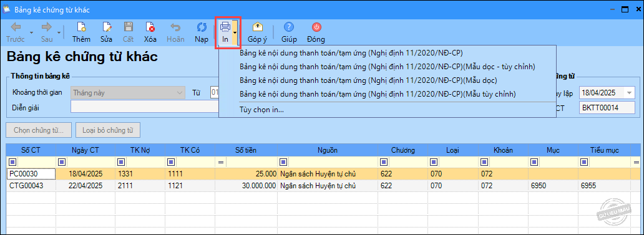644x235 pixels.
Task: Click Ngân sách Huyện tự chủ in CTG00043 row
Action: click(x=328, y=186)
